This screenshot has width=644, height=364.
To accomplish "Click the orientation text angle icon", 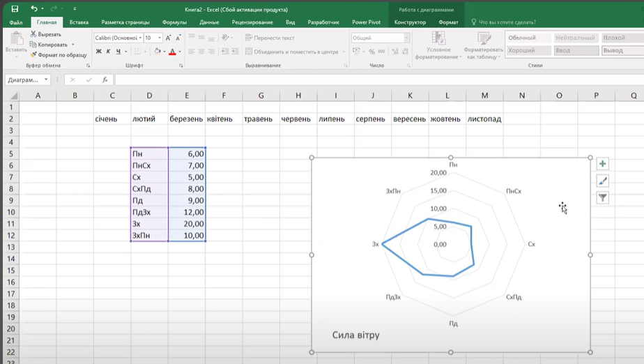I will (226, 38).
